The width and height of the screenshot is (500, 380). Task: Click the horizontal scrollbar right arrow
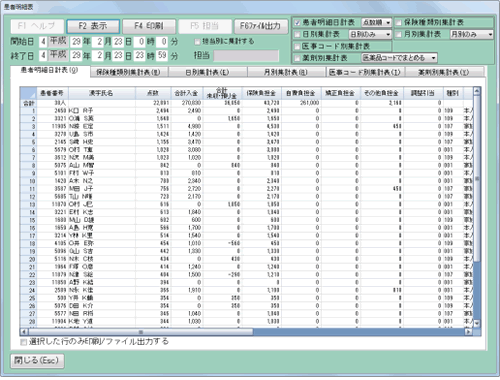[468, 332]
